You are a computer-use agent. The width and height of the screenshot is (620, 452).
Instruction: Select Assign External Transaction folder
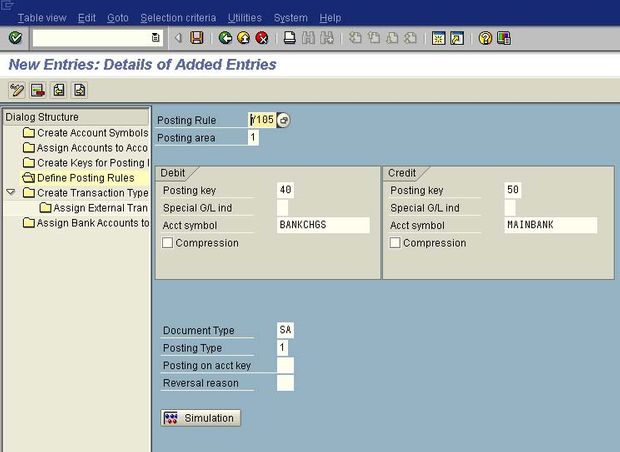[94, 208]
